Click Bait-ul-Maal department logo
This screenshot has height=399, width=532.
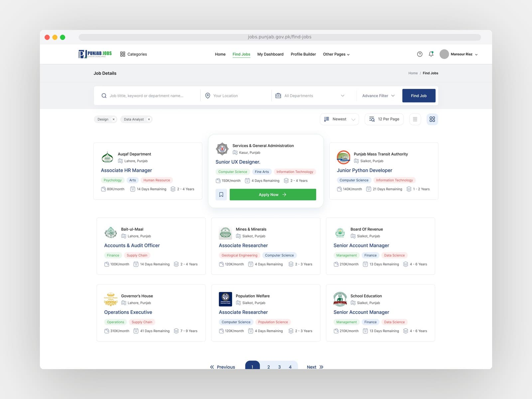point(111,232)
